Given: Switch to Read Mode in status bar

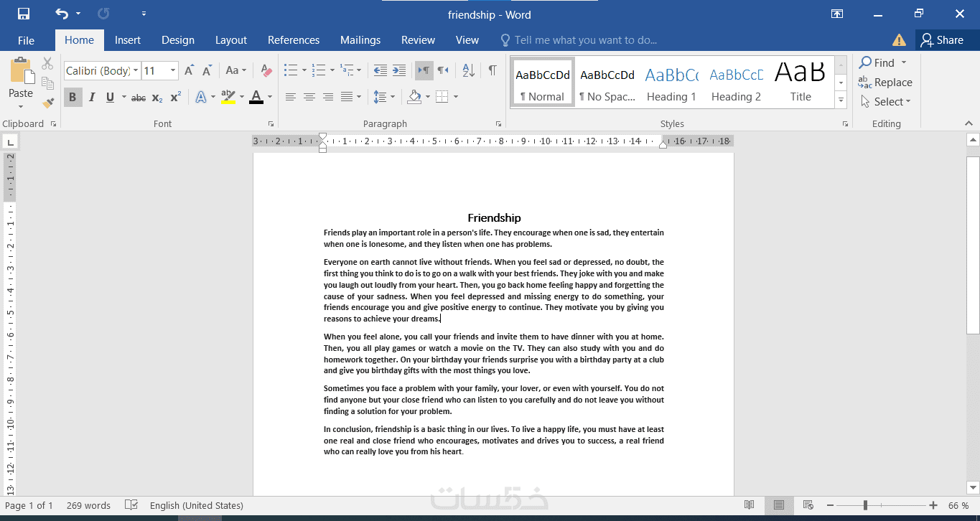Looking at the screenshot, I should pyautogui.click(x=749, y=505).
